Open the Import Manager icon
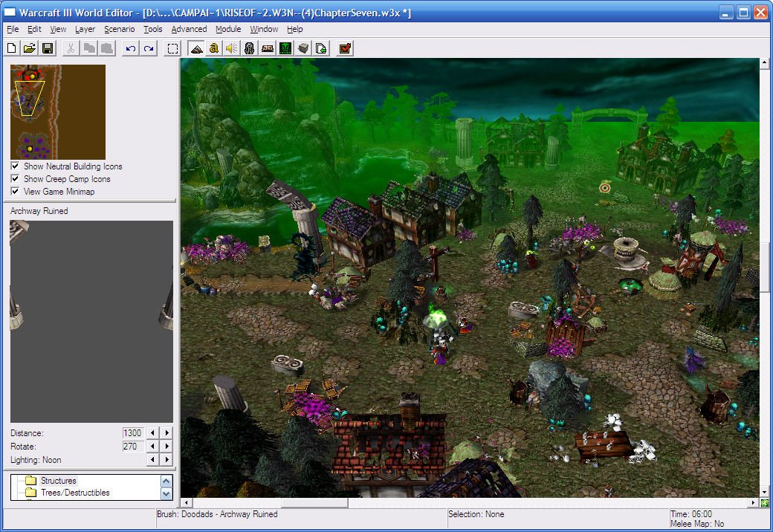Screen dimensions: 773x532 tap(321, 48)
